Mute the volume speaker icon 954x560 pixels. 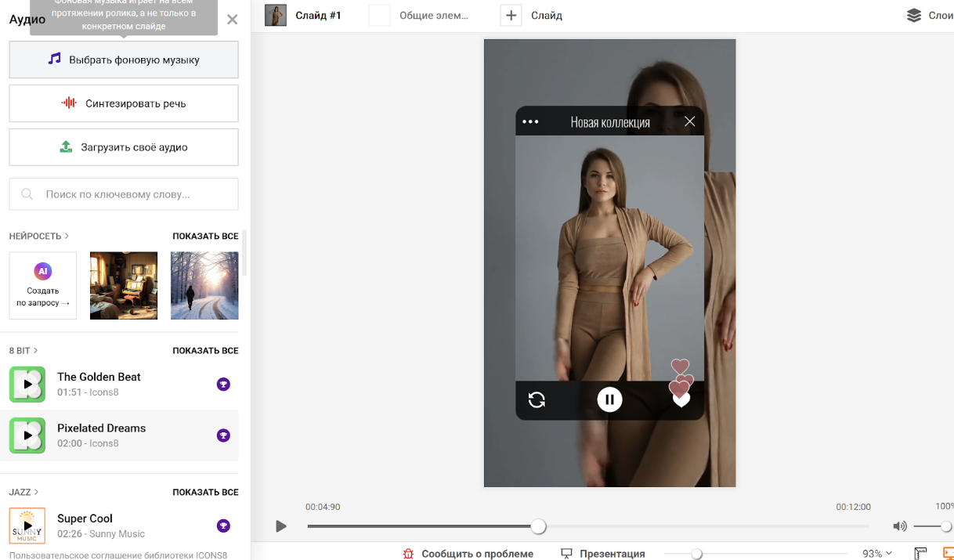(900, 526)
